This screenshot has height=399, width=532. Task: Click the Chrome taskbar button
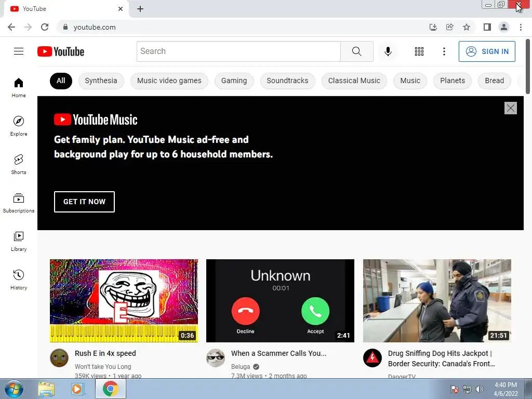[x=111, y=389]
